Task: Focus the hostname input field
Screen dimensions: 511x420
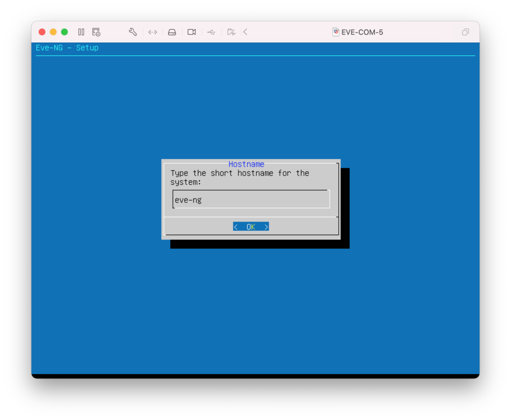Action: tap(251, 200)
